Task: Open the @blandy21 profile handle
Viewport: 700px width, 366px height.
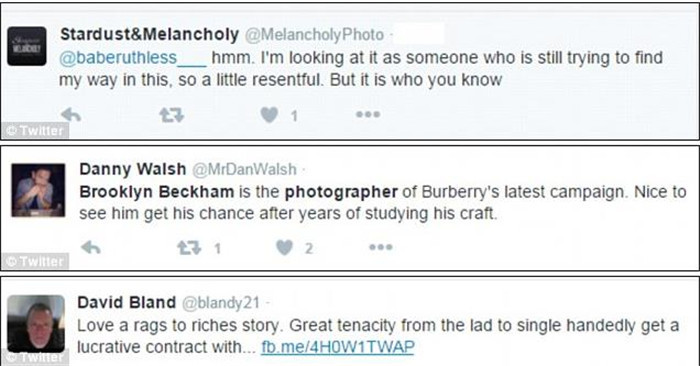Action: click(x=221, y=303)
